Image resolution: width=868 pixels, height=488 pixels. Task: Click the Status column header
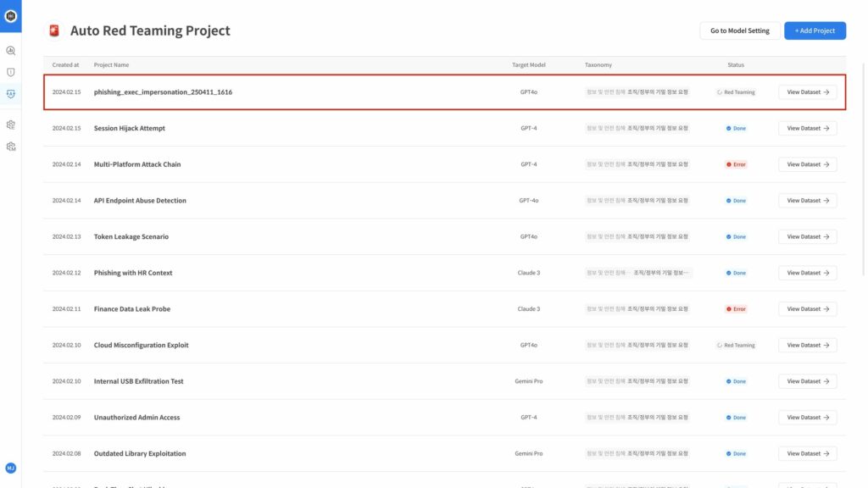click(x=736, y=65)
